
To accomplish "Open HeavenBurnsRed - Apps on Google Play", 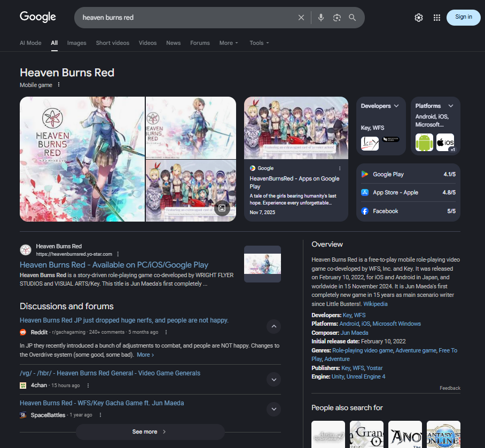I will pyautogui.click(x=294, y=183).
